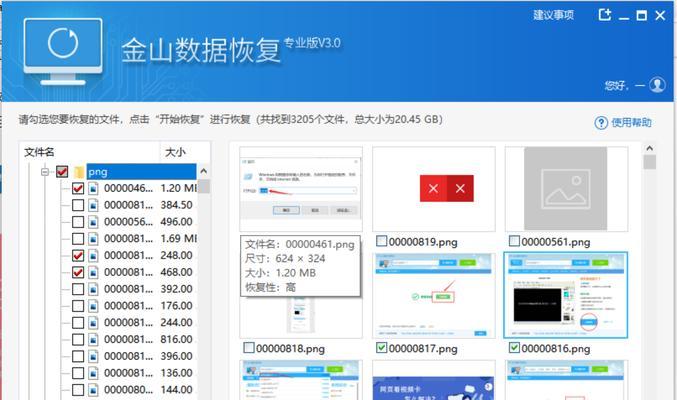This screenshot has height=400, width=677.
Task: Click the 00000818.png file name label
Action: click(x=290, y=349)
